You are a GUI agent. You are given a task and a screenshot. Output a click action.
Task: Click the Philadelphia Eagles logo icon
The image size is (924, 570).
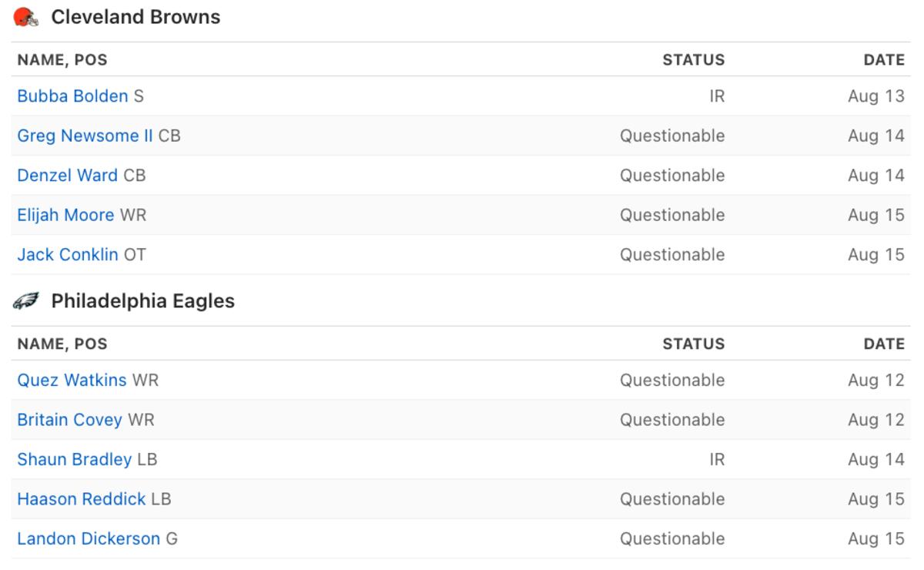tap(26, 301)
